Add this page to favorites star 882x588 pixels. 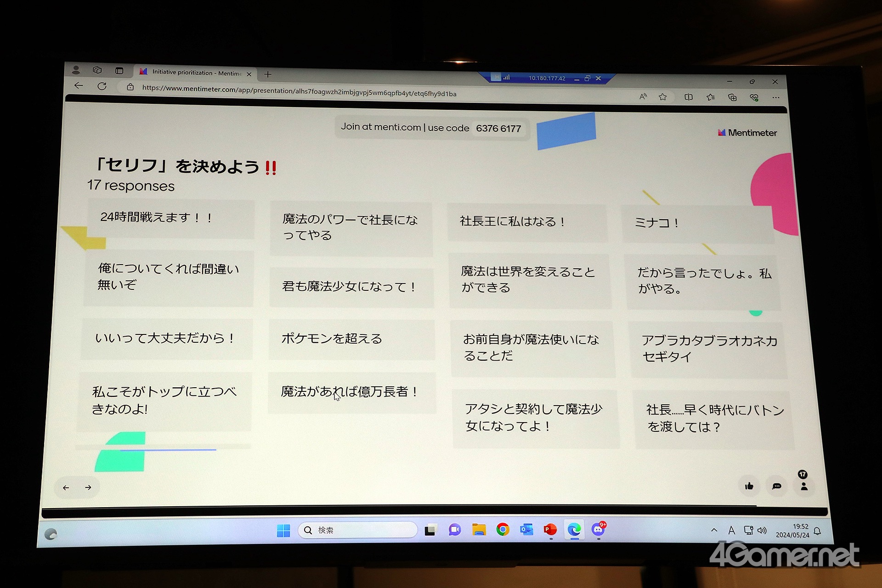[x=662, y=97]
